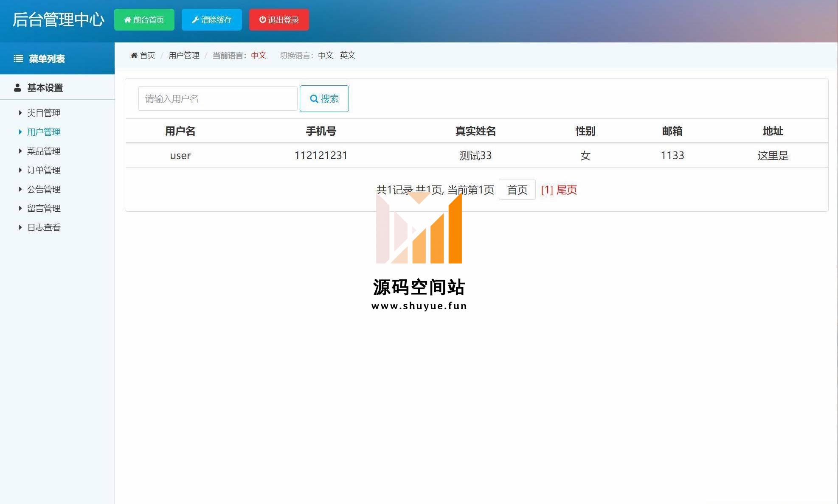Open 订单管理 menu item
This screenshot has height=504, width=838.
[x=44, y=170]
